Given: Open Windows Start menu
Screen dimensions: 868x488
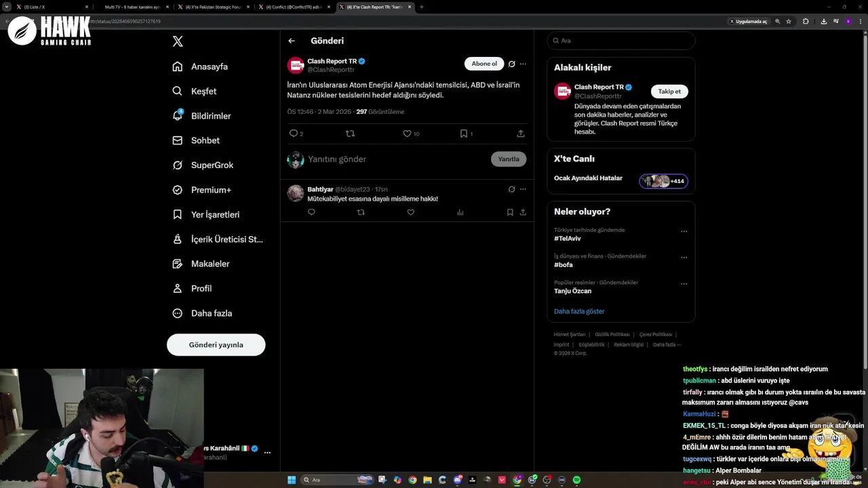Looking at the screenshot, I should point(292,480).
